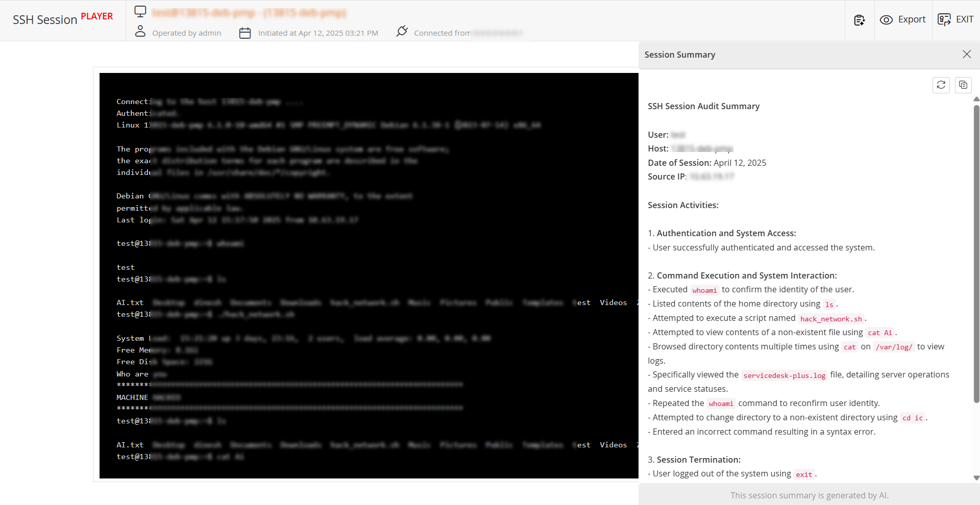Click the summary scrollbar up arrow
Viewport: 980px width, 505px height.
coord(976,99)
